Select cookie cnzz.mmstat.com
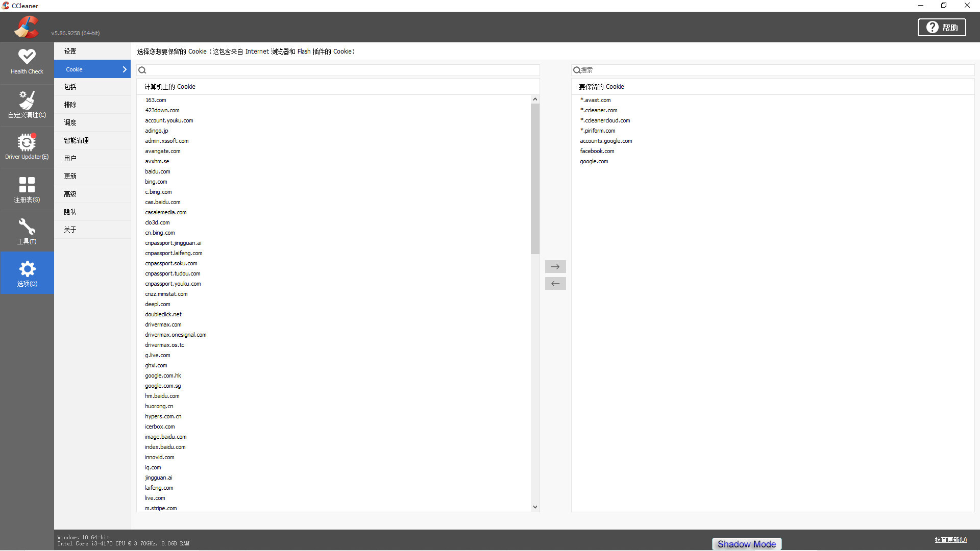This screenshot has width=980, height=551. tap(166, 294)
